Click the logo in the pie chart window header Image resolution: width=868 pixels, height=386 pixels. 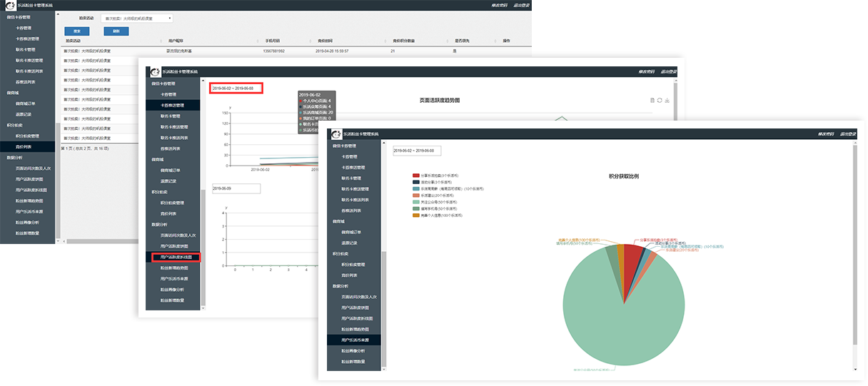333,133
